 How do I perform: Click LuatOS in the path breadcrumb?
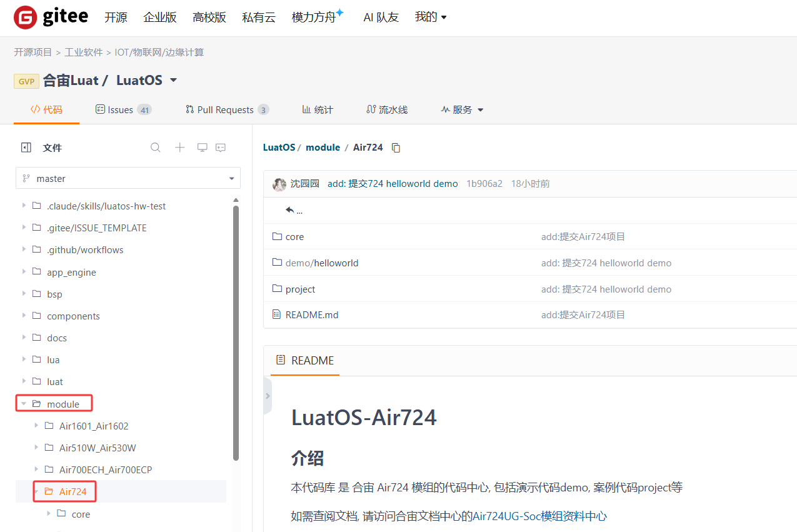[x=279, y=148]
